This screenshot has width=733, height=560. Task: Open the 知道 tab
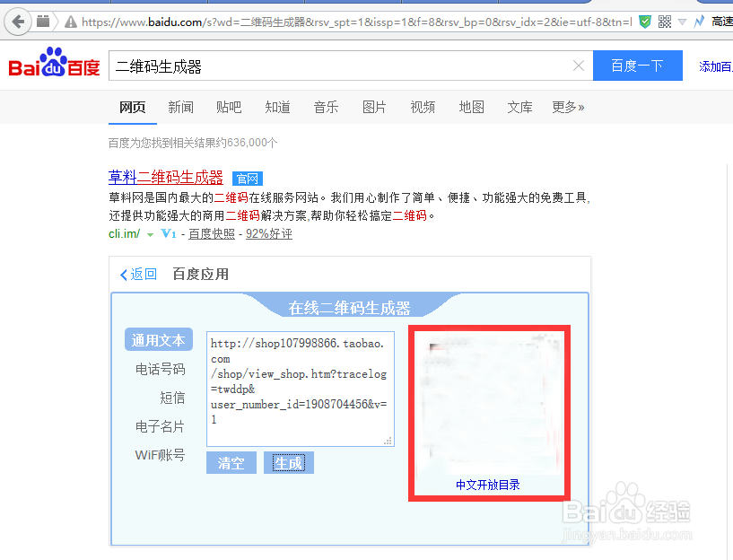[x=278, y=108]
